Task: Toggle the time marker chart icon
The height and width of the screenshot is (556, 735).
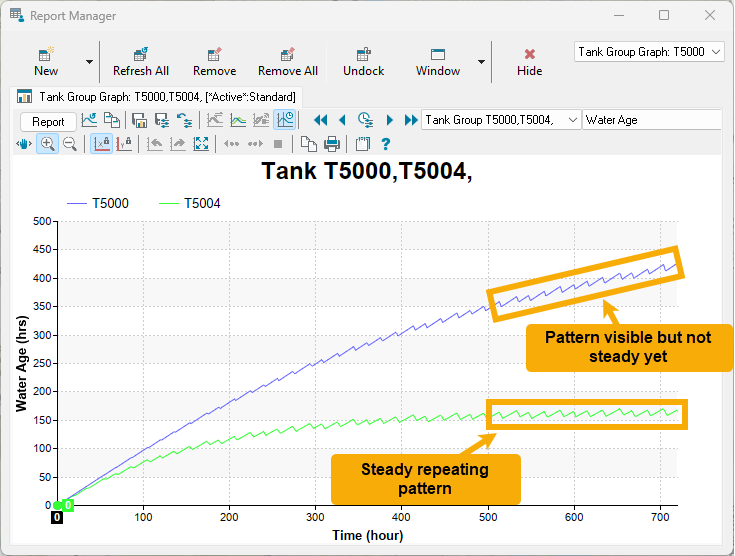Action: click(285, 120)
